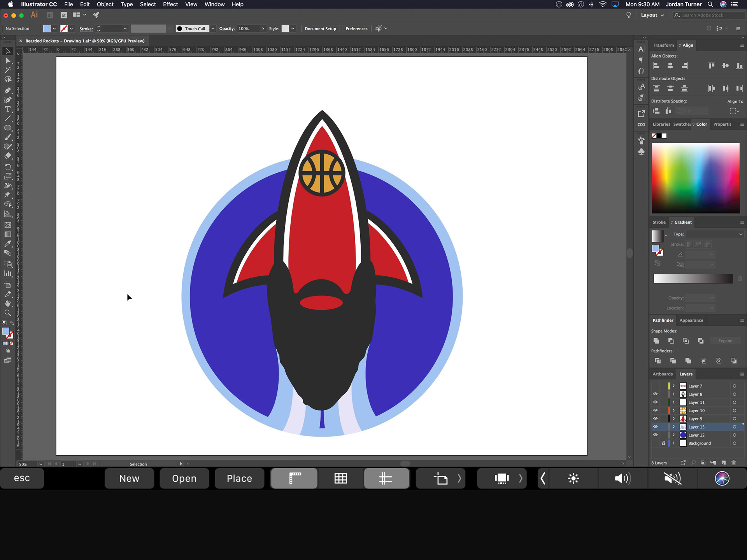Screen dimensions: 747x560
Task: Open the Effect menu
Action: (170, 4)
